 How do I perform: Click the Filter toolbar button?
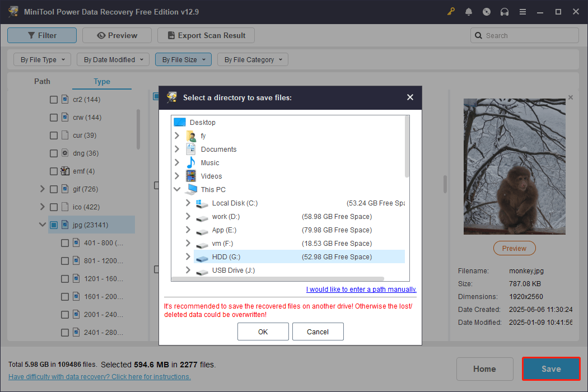(x=42, y=35)
